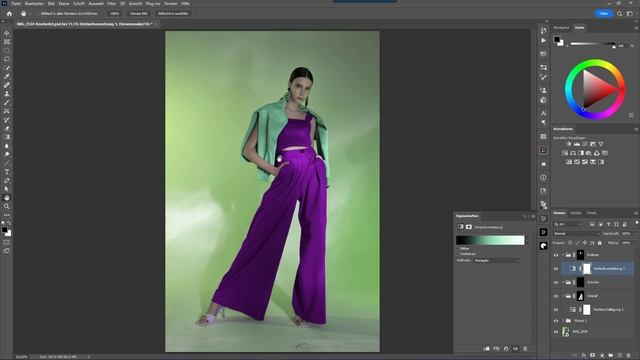The height and width of the screenshot is (360, 640).
Task: Toggle scroll all windows checkbox
Action: point(38,13)
